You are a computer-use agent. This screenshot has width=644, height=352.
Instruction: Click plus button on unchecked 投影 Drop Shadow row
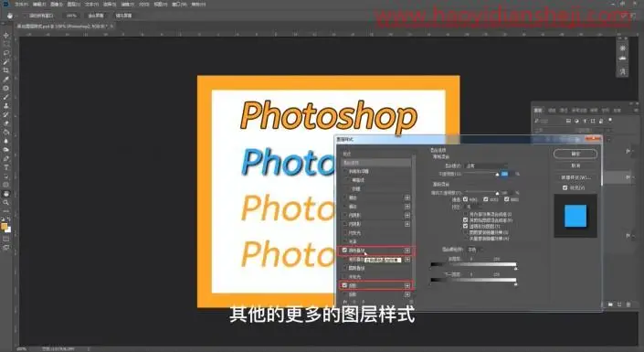coord(407,294)
